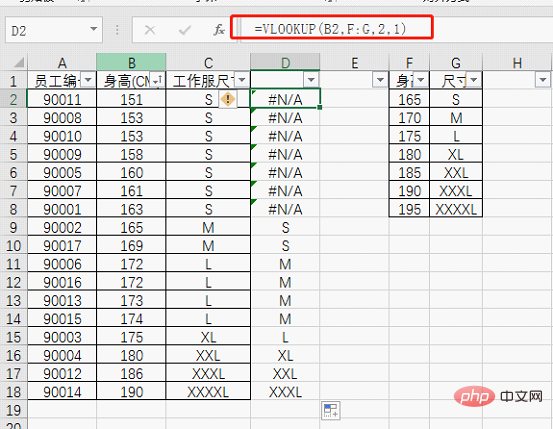Click into the VLOOKUP formula bar text
The width and height of the screenshot is (553, 429).
(330, 29)
